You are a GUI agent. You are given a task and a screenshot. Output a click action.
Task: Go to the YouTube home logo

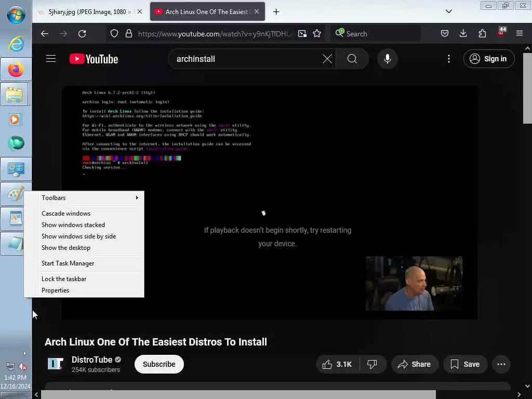click(94, 59)
